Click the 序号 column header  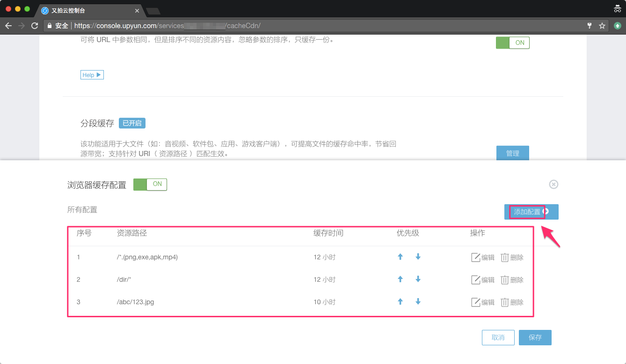pyautogui.click(x=84, y=233)
